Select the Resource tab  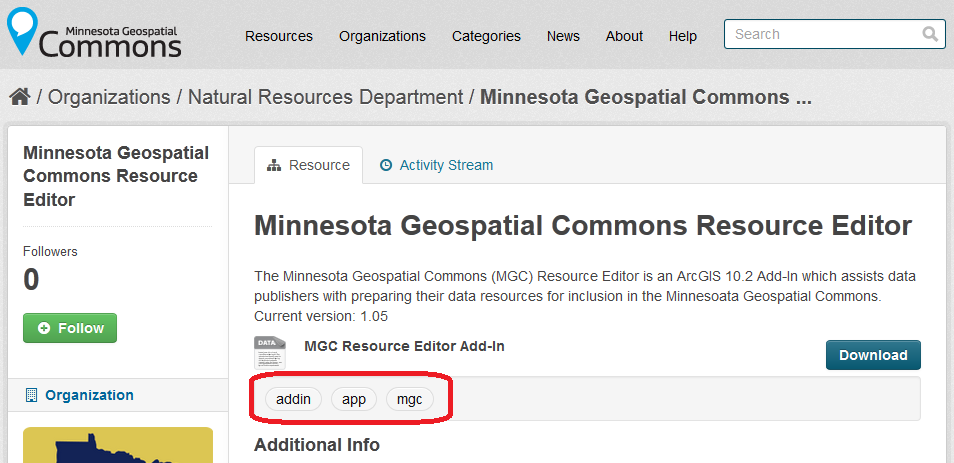point(308,165)
